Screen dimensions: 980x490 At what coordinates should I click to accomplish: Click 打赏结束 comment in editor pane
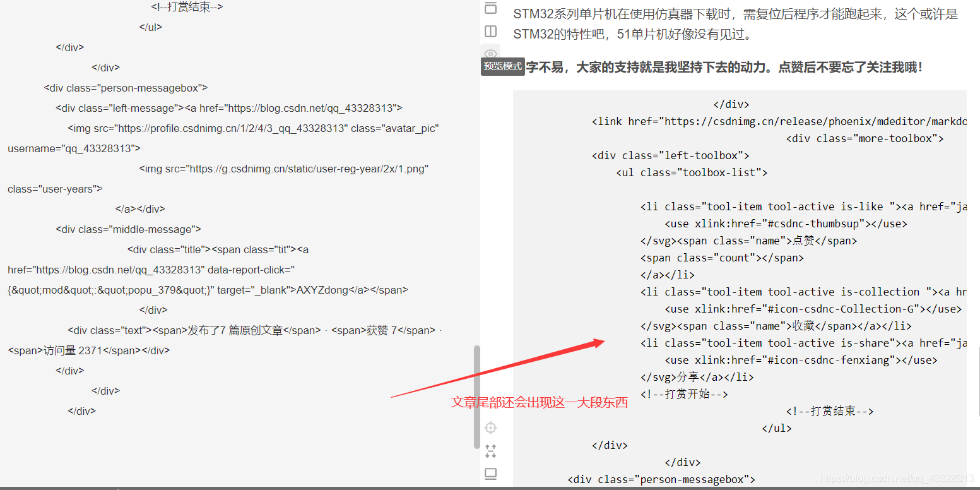pyautogui.click(x=187, y=7)
